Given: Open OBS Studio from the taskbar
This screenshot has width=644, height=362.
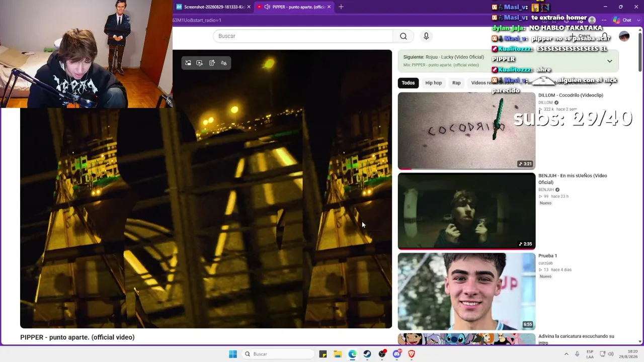Looking at the screenshot, I should pyautogui.click(x=382, y=354).
